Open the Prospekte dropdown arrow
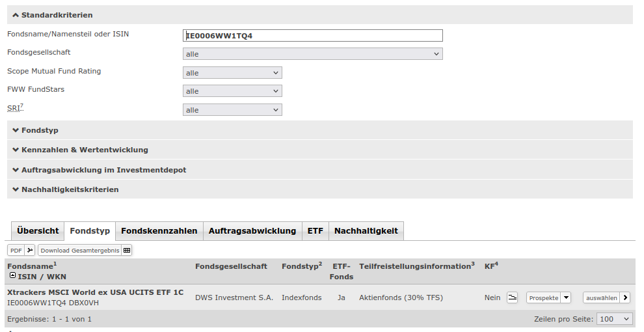Viewport: 644px width, 332px height. 566,297
